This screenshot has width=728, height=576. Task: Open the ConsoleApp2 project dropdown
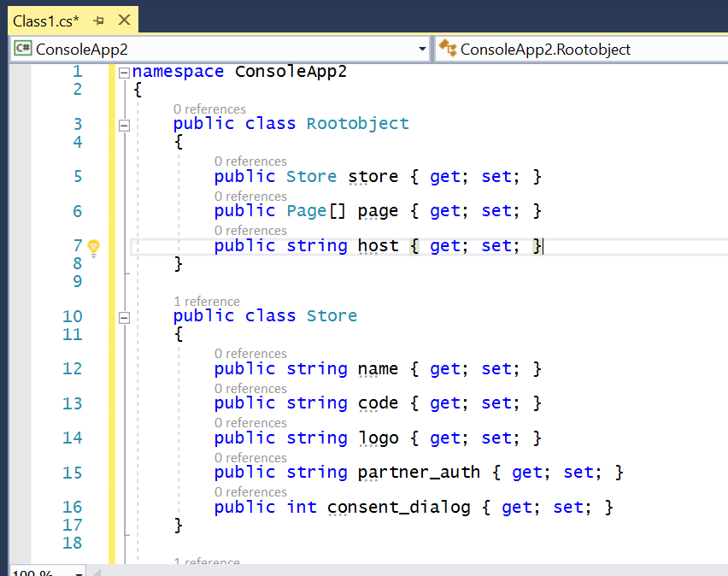pyautogui.click(x=423, y=49)
